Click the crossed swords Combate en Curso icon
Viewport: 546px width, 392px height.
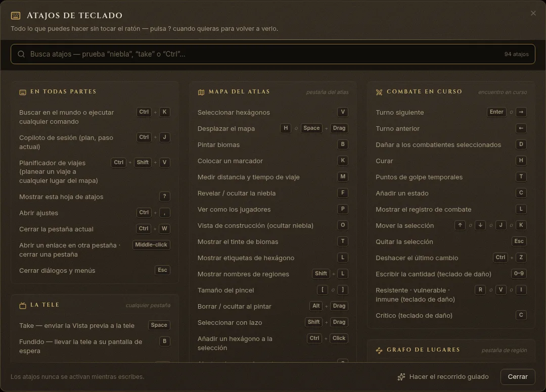379,92
